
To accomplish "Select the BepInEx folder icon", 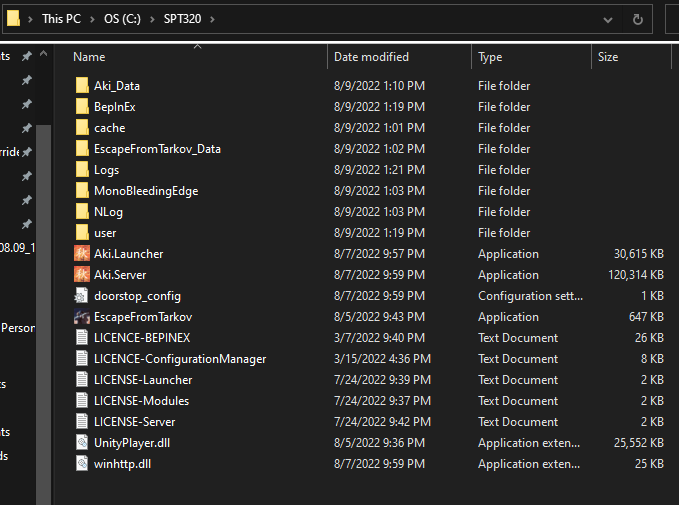I will point(82,106).
